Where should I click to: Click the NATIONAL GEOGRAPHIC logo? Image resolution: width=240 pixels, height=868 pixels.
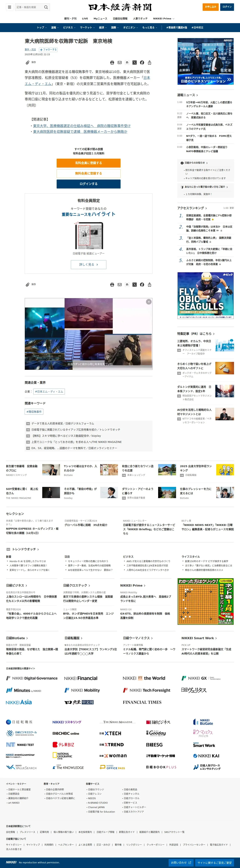click(x=62, y=756)
